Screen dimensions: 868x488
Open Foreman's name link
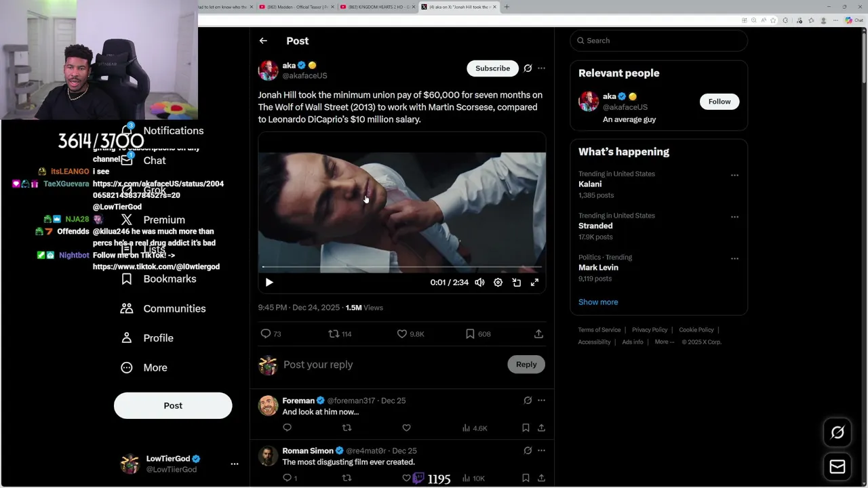(x=298, y=401)
